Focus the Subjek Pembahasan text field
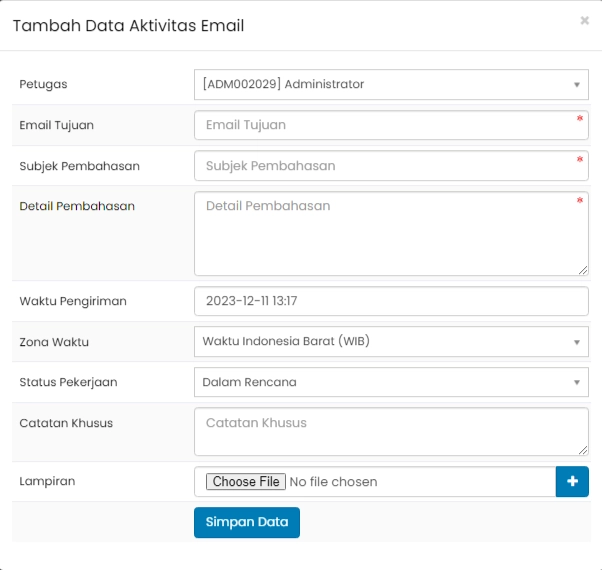The height and width of the screenshot is (570, 602). [x=391, y=166]
